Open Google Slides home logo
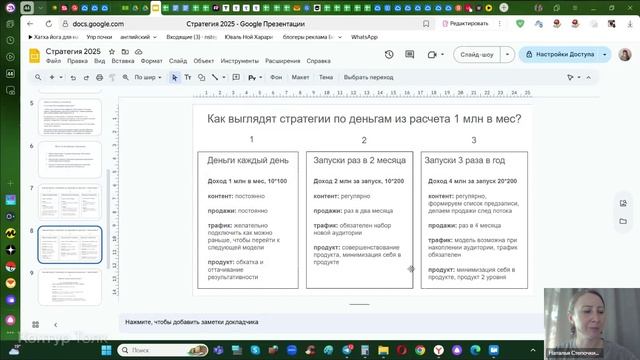This screenshot has width=640, height=360. [x=34, y=56]
